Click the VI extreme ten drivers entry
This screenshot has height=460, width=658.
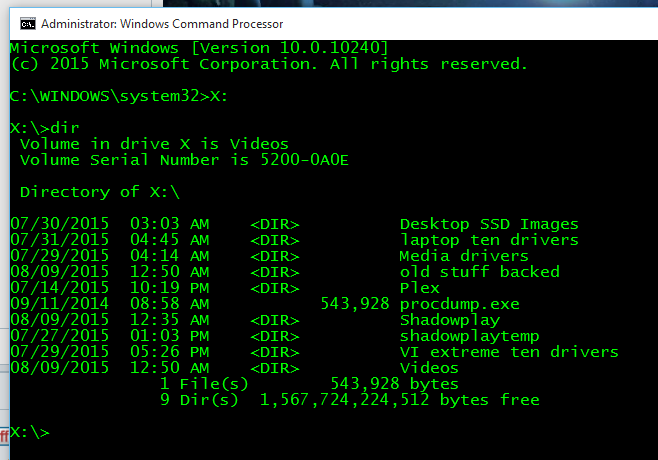(x=509, y=352)
